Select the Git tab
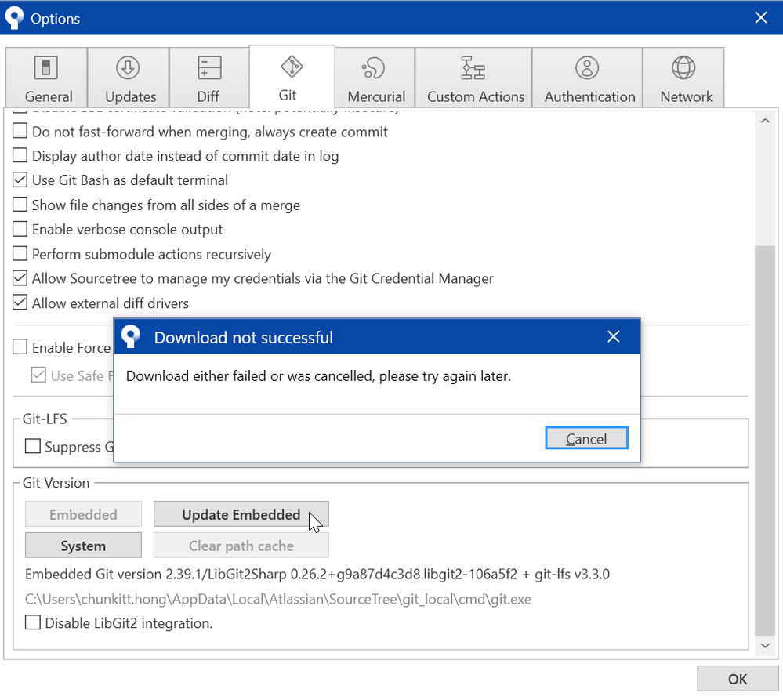Image resolution: width=783 pixels, height=700 pixels. pyautogui.click(x=292, y=76)
